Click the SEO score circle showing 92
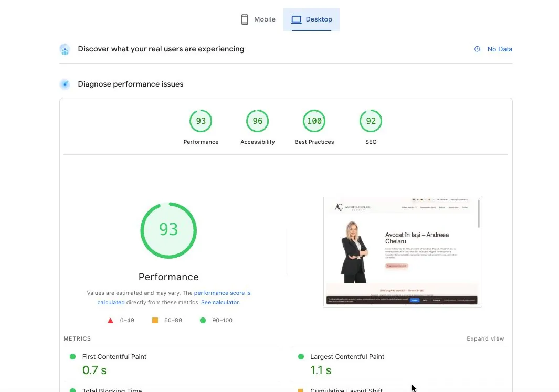Image resolution: width=559 pixels, height=392 pixels. [x=371, y=121]
